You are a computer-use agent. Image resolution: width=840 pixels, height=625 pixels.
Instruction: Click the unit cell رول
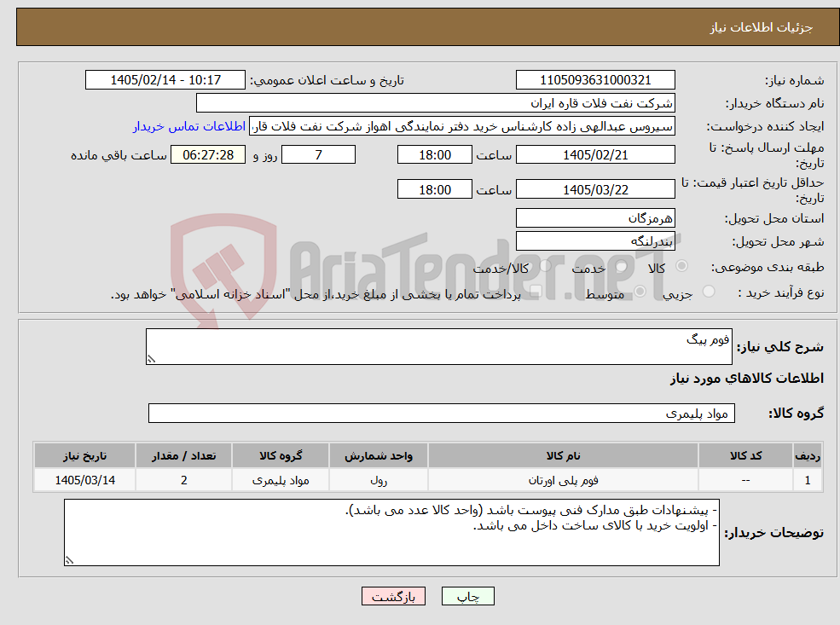[x=379, y=480]
